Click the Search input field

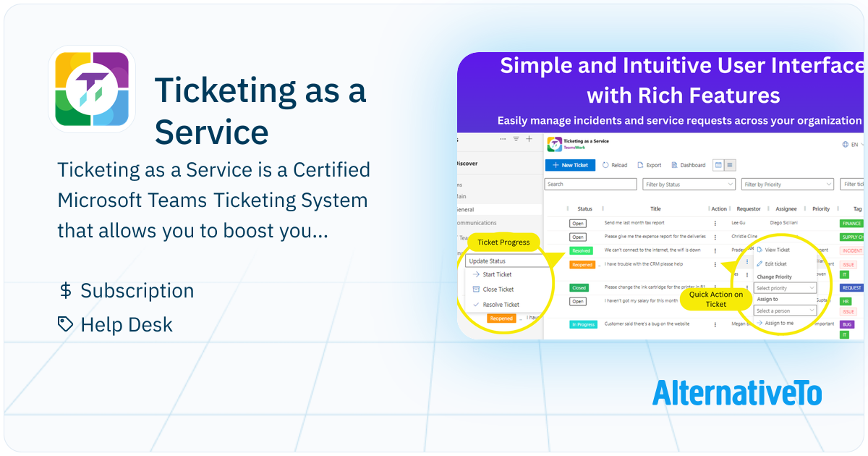(590, 185)
